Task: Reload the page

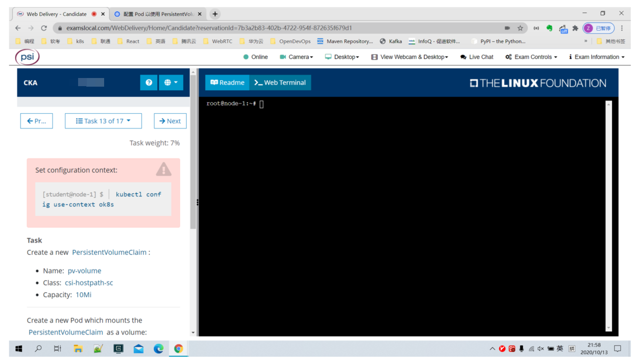Action: (44, 28)
